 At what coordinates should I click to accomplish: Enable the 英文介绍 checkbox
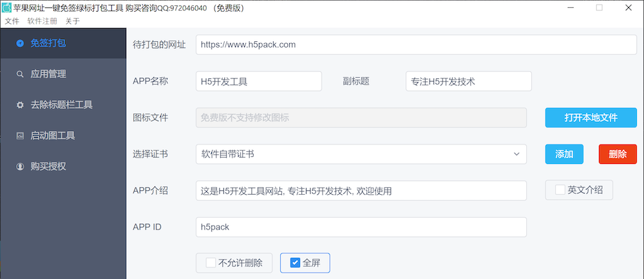[x=560, y=190]
